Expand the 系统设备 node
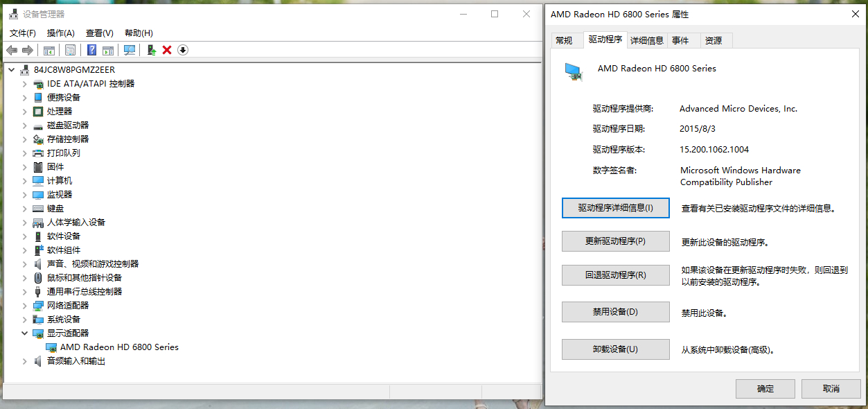 24,320
